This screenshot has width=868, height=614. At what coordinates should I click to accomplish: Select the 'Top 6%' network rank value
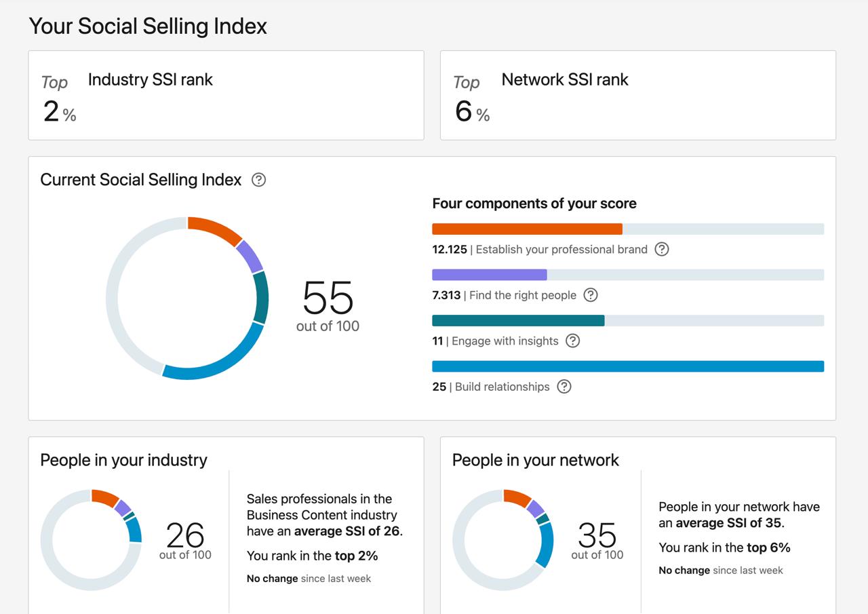point(472,99)
